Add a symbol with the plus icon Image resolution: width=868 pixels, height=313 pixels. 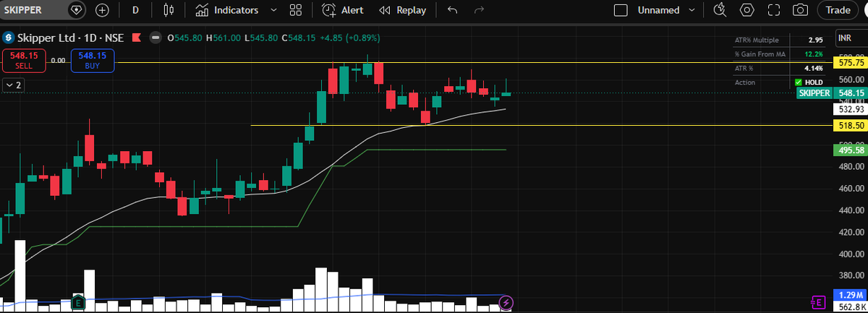click(103, 10)
